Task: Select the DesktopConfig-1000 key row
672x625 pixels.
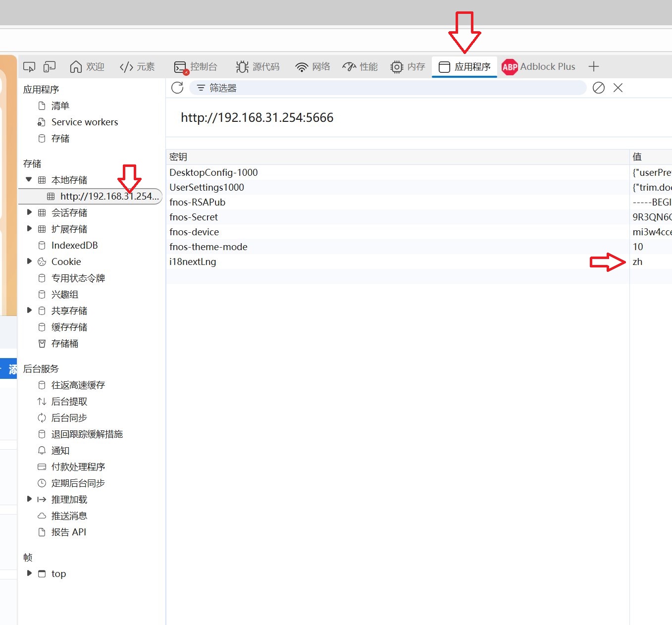Action: click(419, 173)
